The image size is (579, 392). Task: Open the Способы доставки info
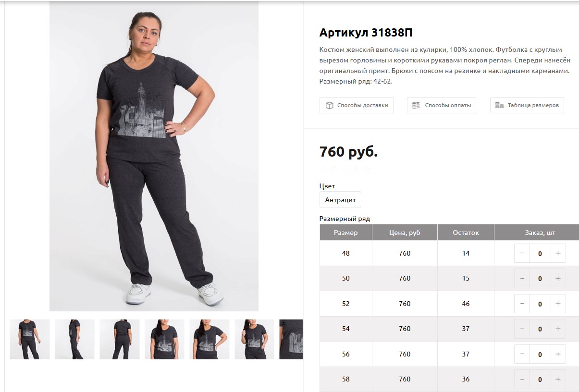coord(357,105)
